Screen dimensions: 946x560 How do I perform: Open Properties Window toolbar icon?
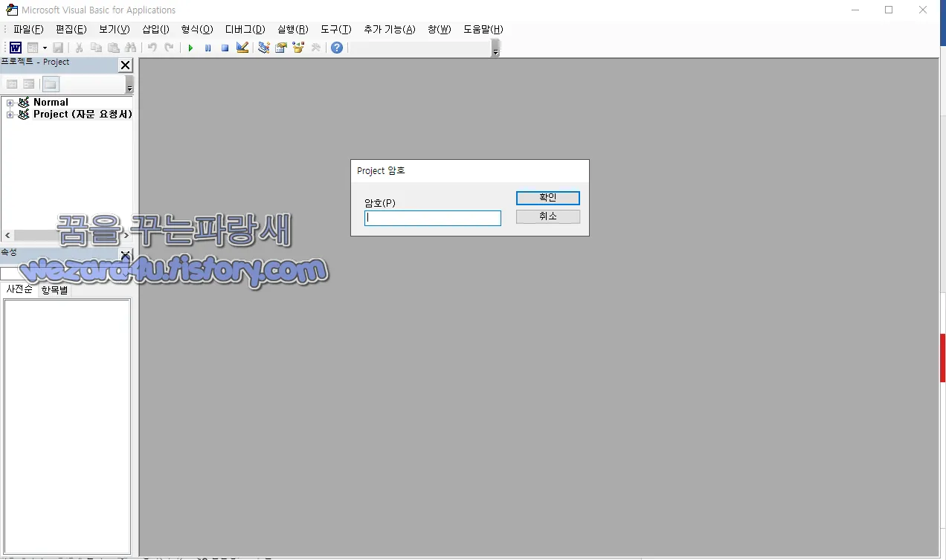(281, 48)
